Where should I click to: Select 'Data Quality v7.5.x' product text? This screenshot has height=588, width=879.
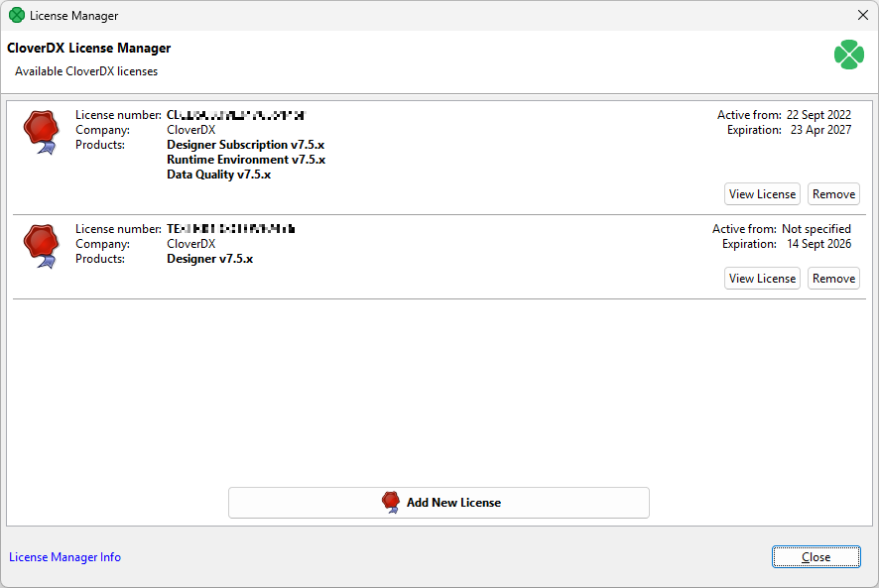click(x=218, y=175)
